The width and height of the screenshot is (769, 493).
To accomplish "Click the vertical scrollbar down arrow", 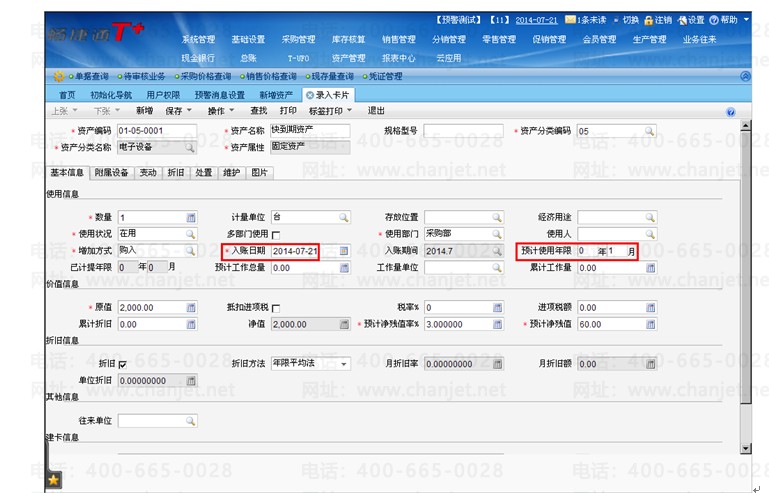I will pos(745,448).
